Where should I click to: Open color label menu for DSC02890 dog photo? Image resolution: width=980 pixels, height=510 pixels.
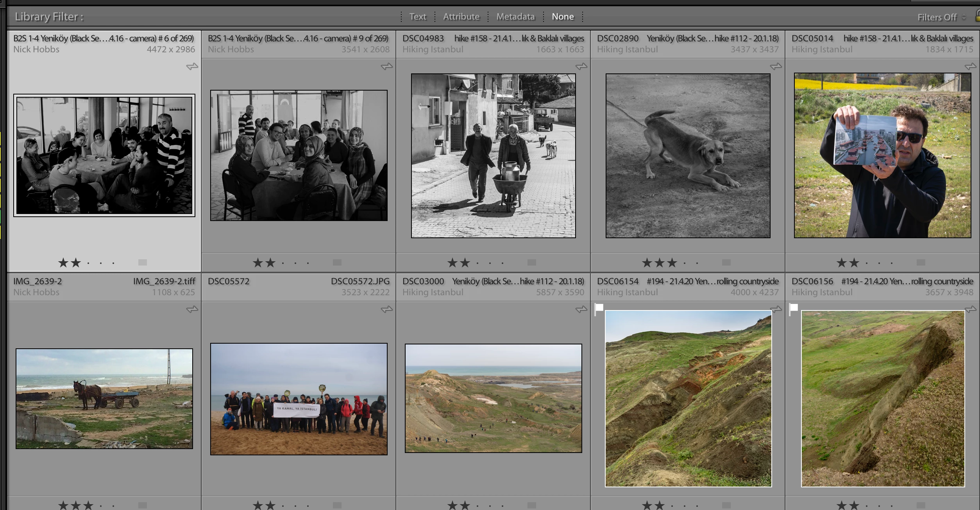click(726, 262)
